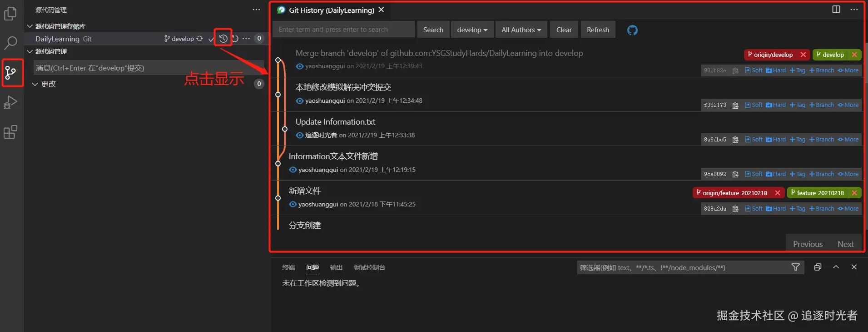Maximize the bottom panel with up chevron
This screenshot has height=332, width=868.
(836, 267)
